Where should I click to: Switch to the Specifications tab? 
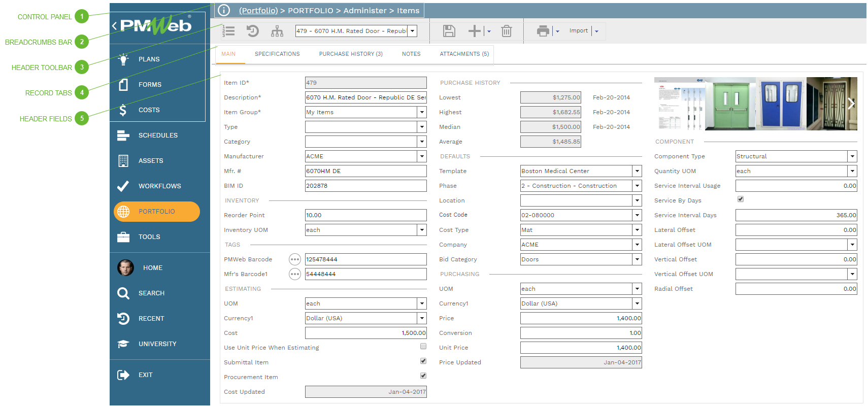point(277,54)
